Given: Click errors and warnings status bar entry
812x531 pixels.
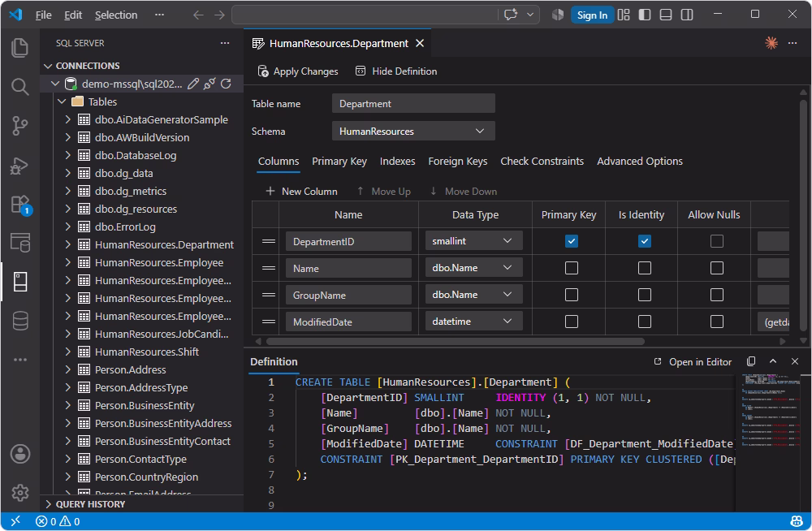Looking at the screenshot, I should coord(58,521).
